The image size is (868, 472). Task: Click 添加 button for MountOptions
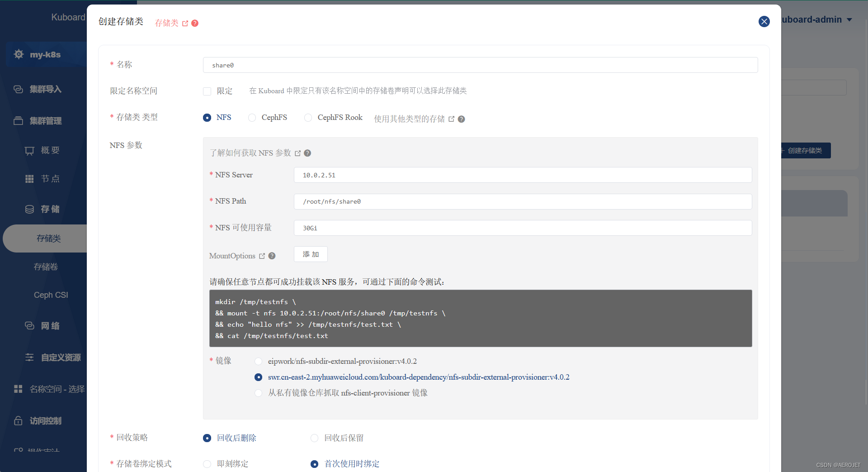pos(311,254)
